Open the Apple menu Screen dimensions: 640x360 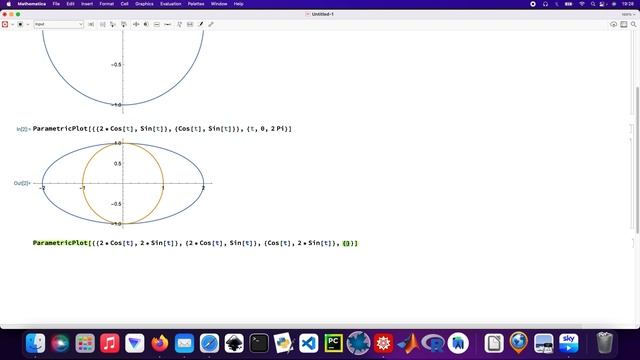click(9, 4)
